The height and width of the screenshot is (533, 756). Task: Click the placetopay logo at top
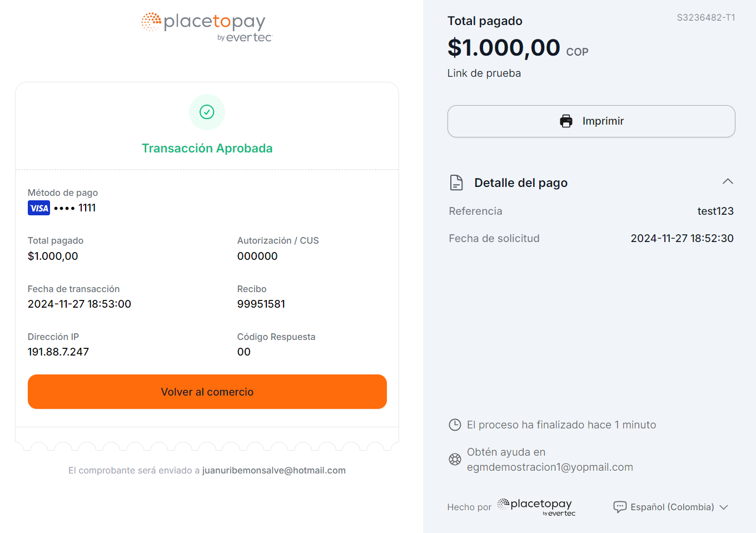207,27
